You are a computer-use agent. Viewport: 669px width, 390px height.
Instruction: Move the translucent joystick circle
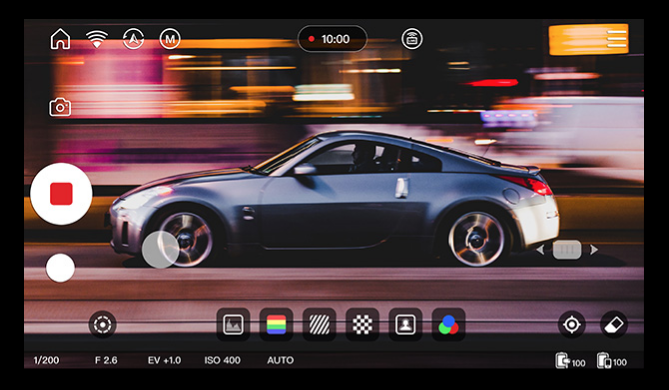tap(160, 250)
